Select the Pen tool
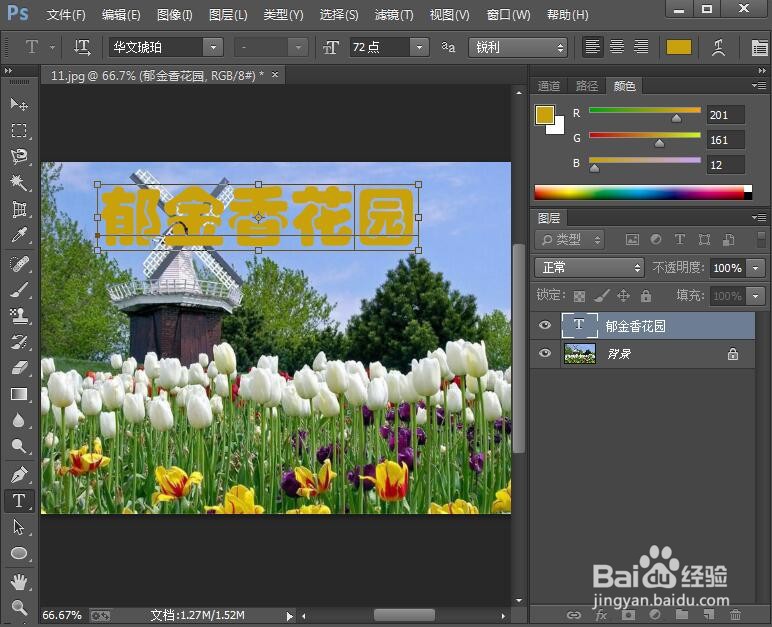This screenshot has height=627, width=772. pyautogui.click(x=19, y=475)
